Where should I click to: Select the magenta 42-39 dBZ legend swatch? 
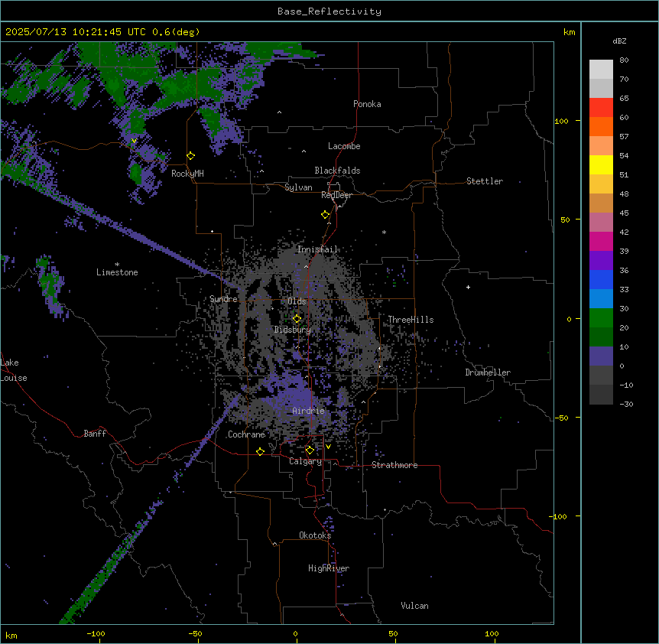pyautogui.click(x=601, y=241)
